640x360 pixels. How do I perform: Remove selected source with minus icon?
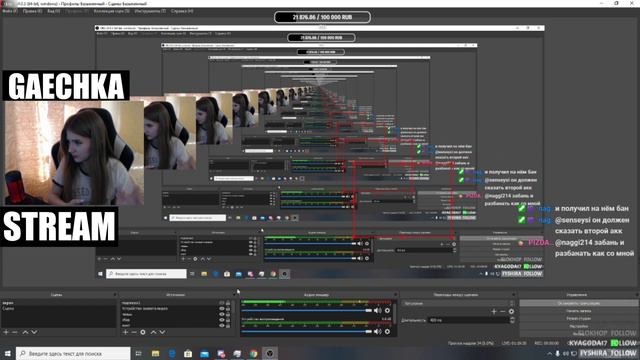(134, 332)
